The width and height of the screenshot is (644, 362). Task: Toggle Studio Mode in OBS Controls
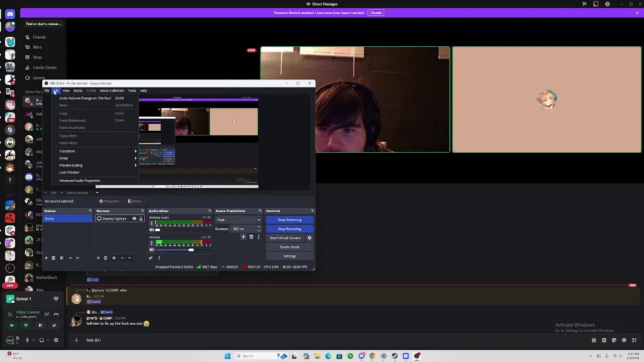pyautogui.click(x=289, y=247)
